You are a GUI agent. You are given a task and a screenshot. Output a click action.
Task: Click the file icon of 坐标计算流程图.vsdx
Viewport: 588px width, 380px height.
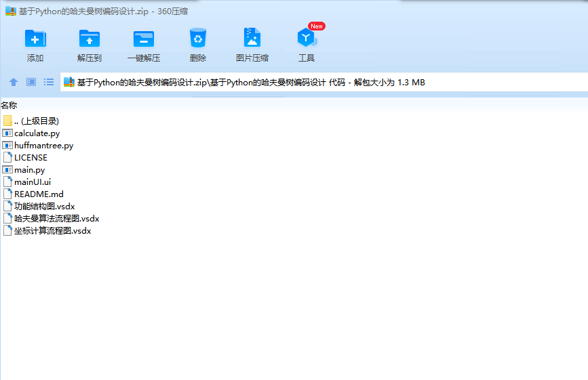coord(7,230)
